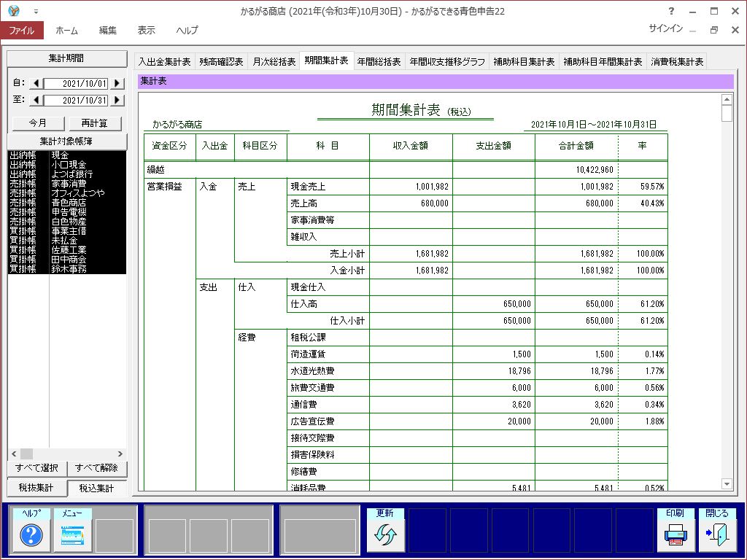Select the 佐藤工業 ledger row
This screenshot has height=560, width=747.
(67, 250)
